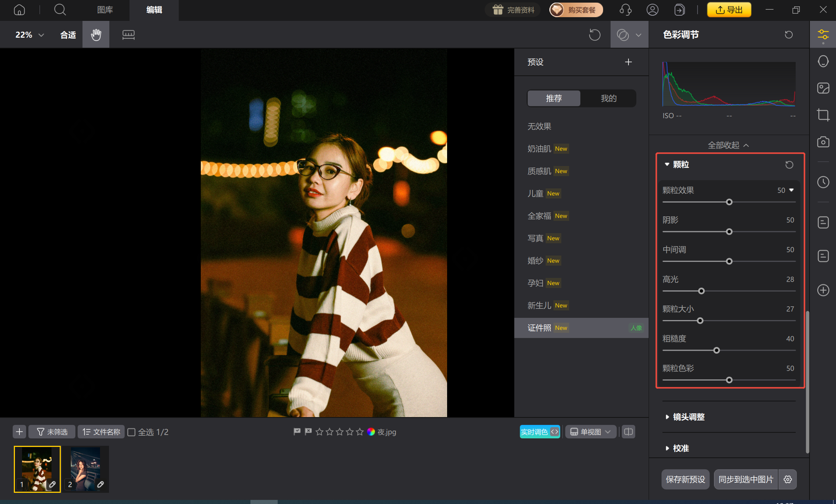Switch to 我的 presets tab
The width and height of the screenshot is (836, 504).
[608, 98]
